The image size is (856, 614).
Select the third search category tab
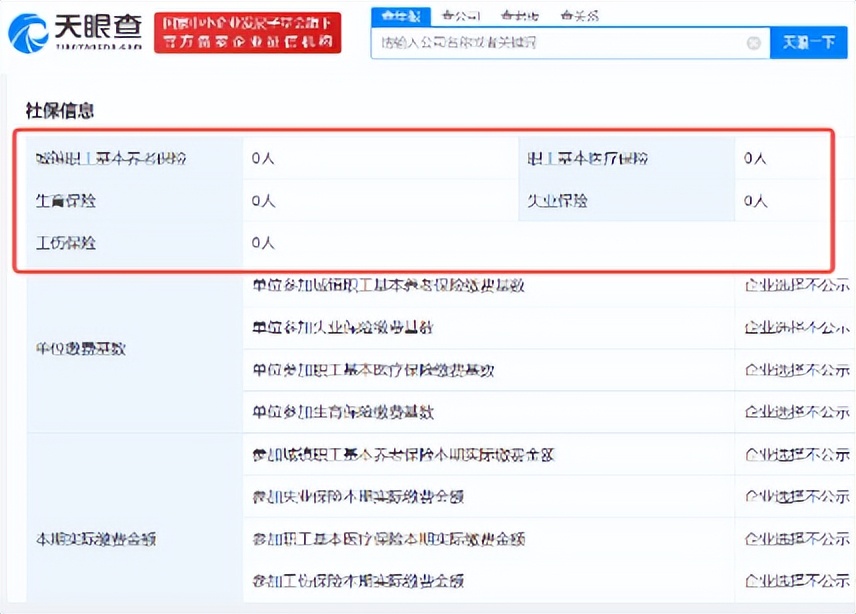pyautogui.click(x=519, y=14)
